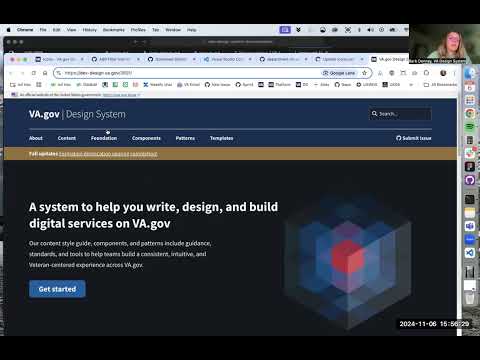Open Spotify from the dock
The width and height of the screenshot is (480, 360).
pyautogui.click(x=470, y=127)
